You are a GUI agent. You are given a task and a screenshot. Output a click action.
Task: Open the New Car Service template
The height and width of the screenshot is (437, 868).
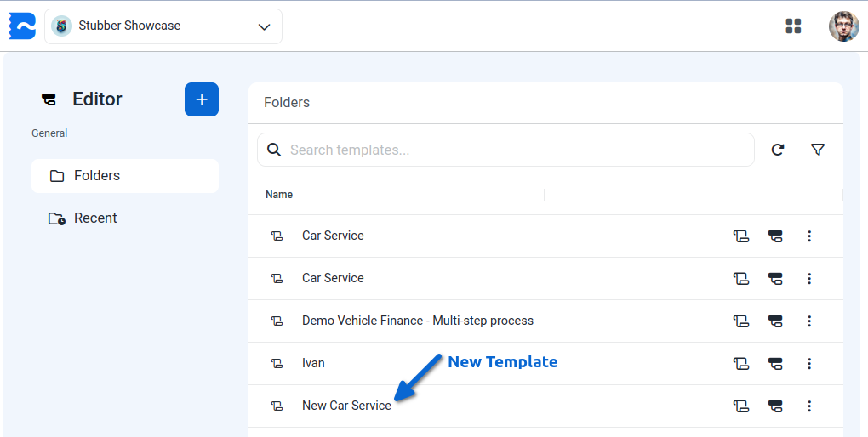pos(346,406)
